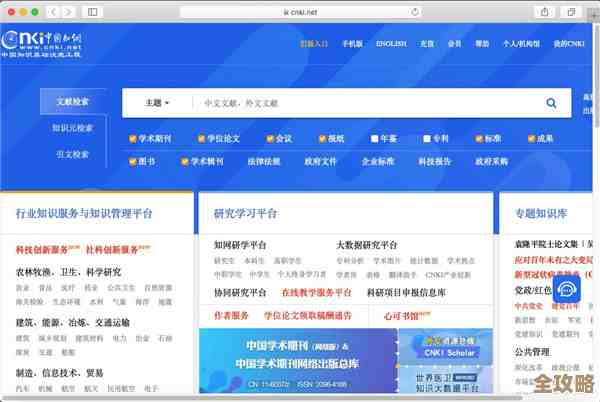The image size is (600, 402).
Task: Click the horizontal page scrollbar at bottom
Action: click(262, 398)
